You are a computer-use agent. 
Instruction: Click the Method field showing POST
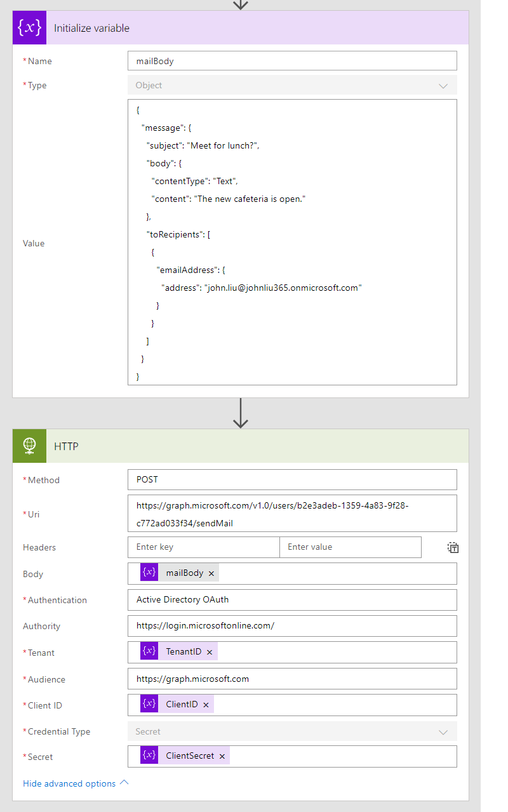[x=292, y=480]
